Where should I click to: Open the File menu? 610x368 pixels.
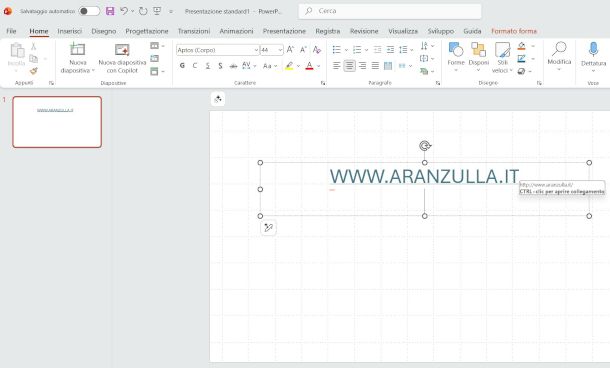click(11, 31)
